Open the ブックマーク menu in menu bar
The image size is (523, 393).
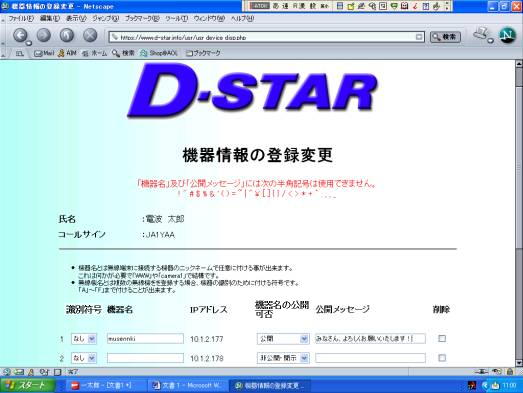click(x=142, y=19)
